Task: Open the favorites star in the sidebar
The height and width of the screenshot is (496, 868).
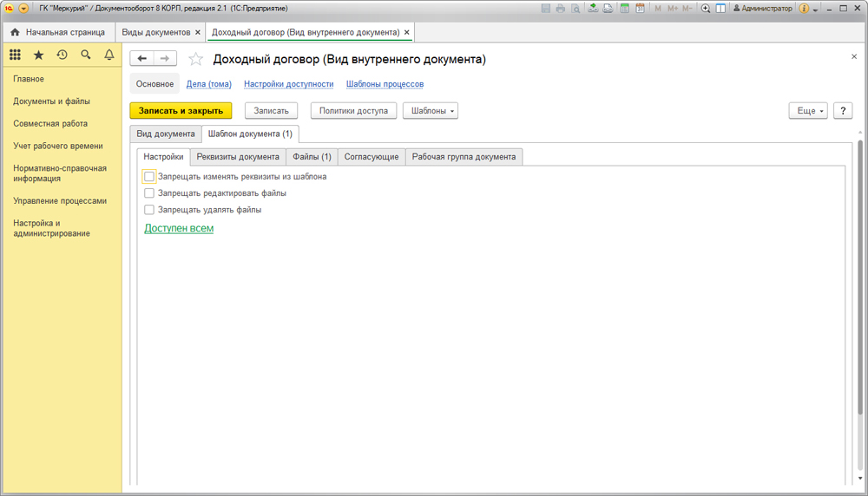Action: coord(38,55)
